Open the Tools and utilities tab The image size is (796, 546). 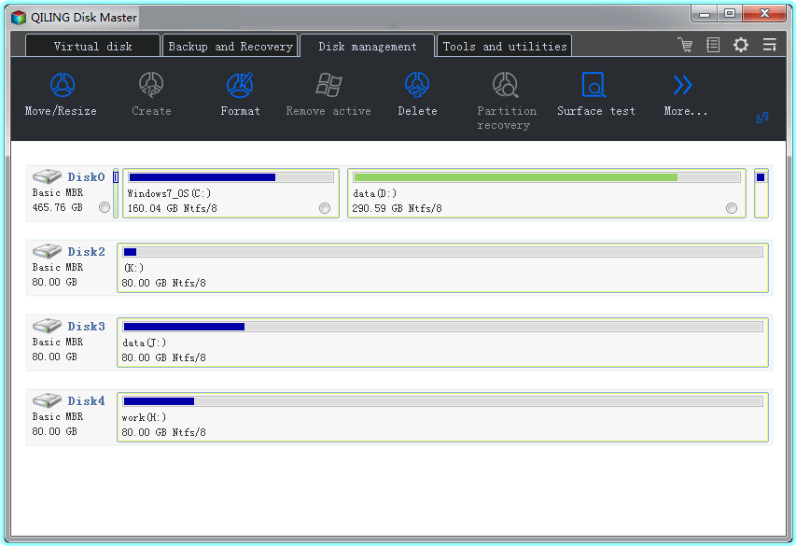(x=505, y=46)
